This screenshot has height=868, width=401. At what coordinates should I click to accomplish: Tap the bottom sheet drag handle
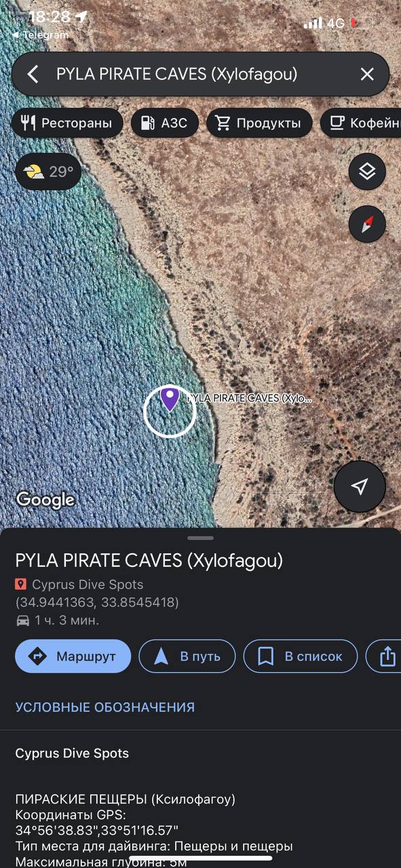[200, 538]
